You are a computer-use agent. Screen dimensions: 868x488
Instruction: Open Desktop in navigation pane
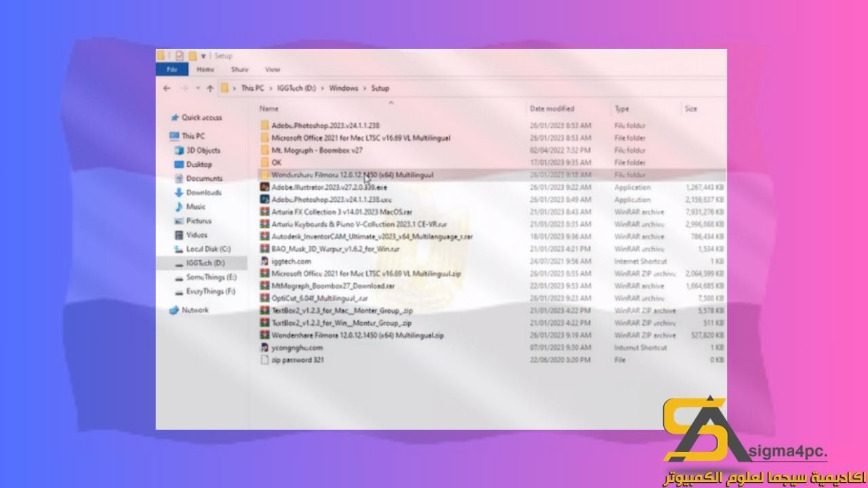tap(199, 164)
